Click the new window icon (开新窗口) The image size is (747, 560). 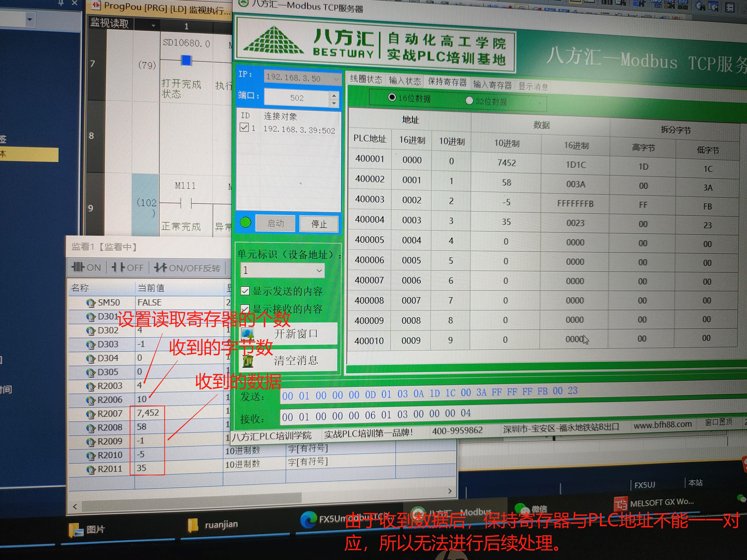click(248, 334)
